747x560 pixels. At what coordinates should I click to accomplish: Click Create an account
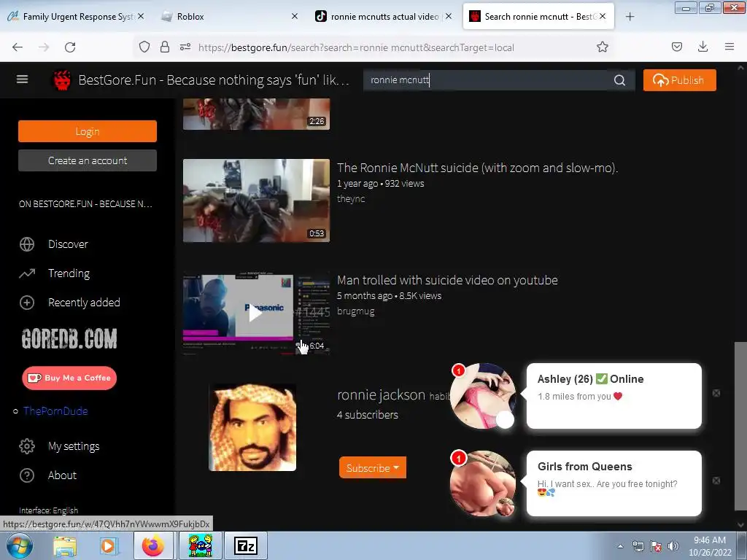click(x=88, y=160)
